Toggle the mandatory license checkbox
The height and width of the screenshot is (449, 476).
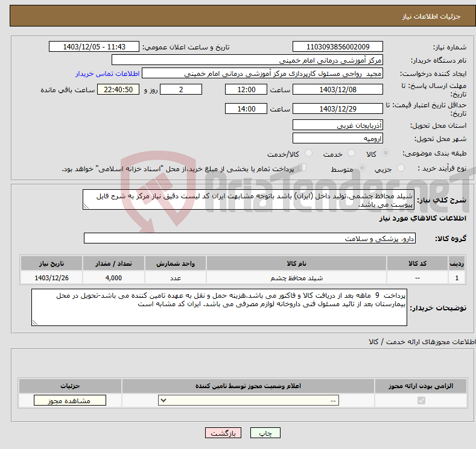pyautogui.click(x=421, y=401)
